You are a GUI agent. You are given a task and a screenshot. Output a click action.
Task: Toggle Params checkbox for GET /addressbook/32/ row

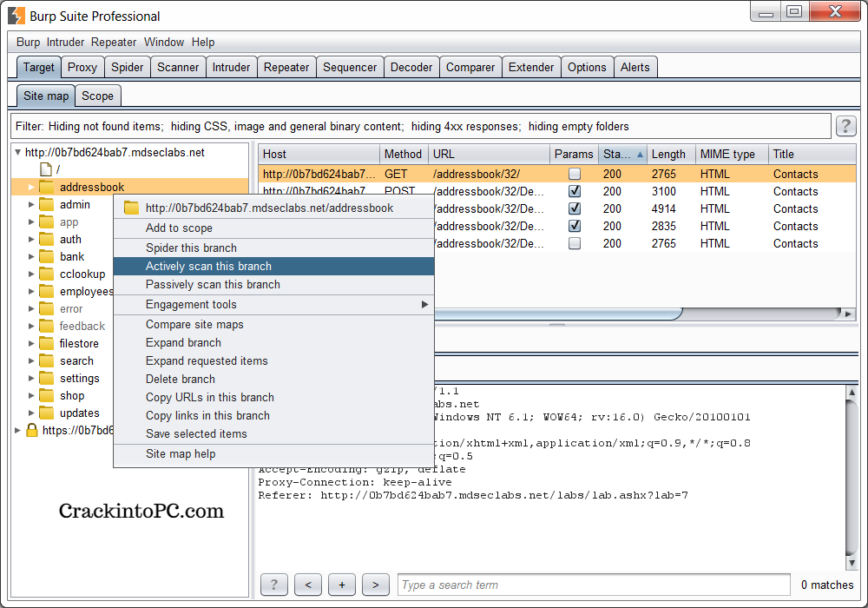click(x=575, y=174)
